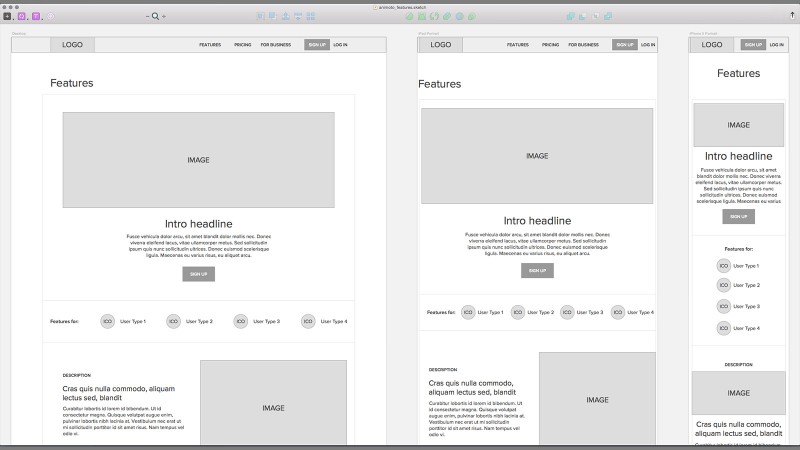
Task: Click ICO circle beside User Type 3 on iPad
Action: point(567,312)
